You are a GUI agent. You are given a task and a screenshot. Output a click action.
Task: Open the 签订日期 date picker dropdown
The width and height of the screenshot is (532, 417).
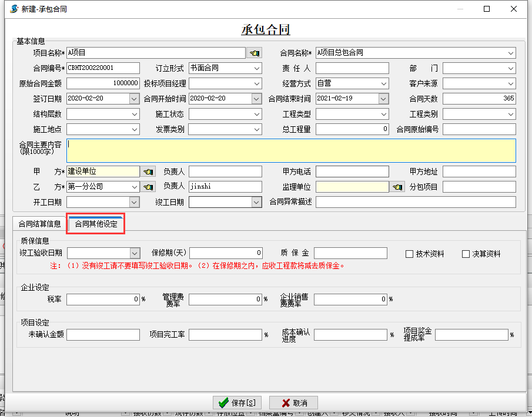pyautogui.click(x=135, y=99)
